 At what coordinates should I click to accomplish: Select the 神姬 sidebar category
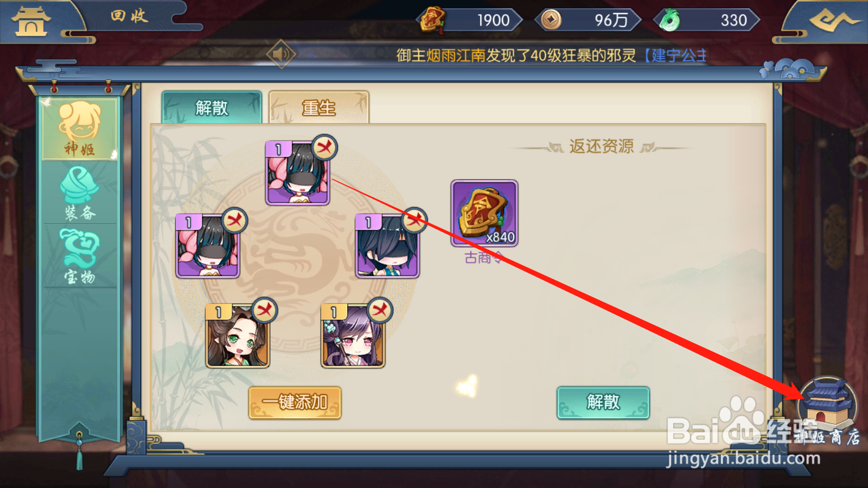coord(80,129)
